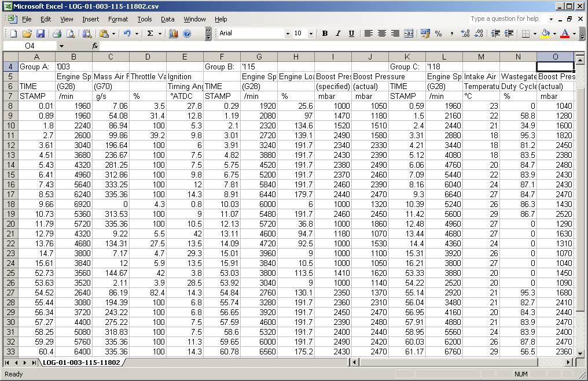Open the font size dropdown
The height and width of the screenshot is (381, 588).
click(311, 34)
